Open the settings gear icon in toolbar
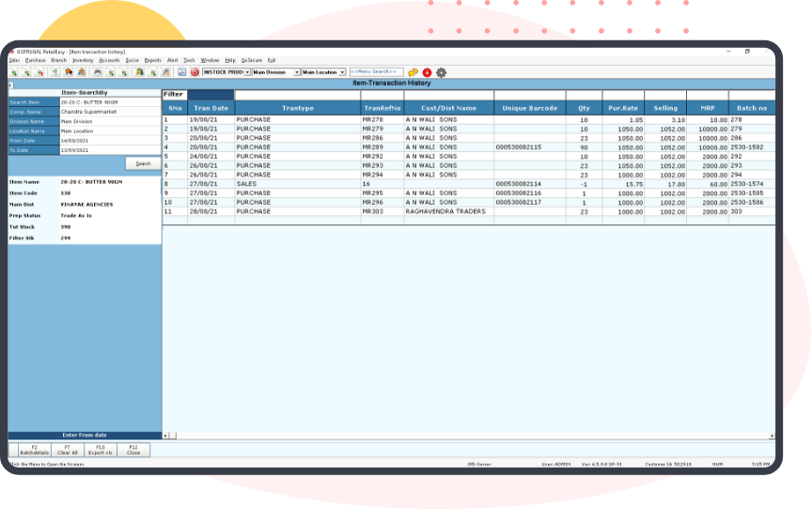 tap(441, 72)
